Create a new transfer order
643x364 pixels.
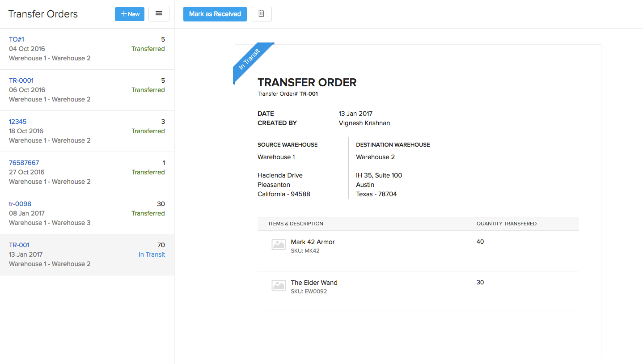point(129,14)
